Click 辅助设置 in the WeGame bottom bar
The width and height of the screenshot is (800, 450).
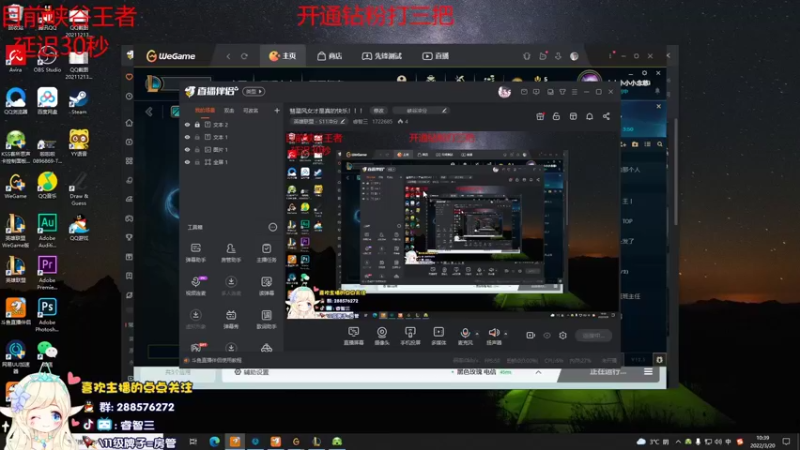tap(252, 372)
